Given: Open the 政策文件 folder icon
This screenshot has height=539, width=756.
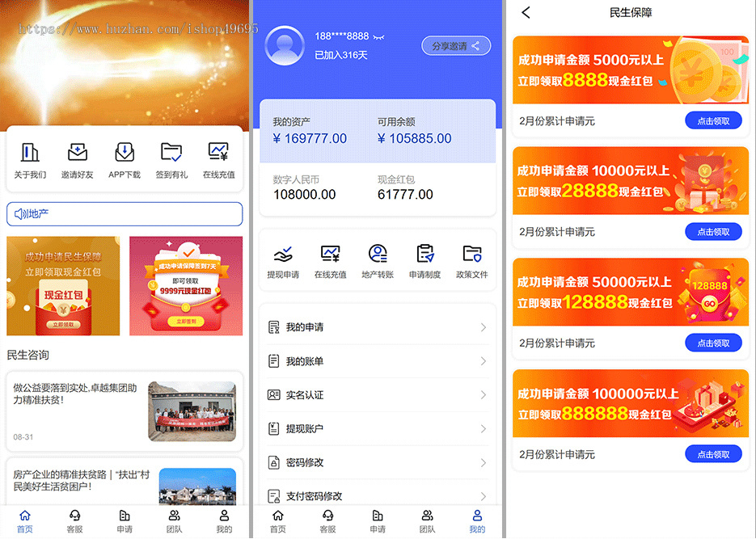Looking at the screenshot, I should point(472,254).
